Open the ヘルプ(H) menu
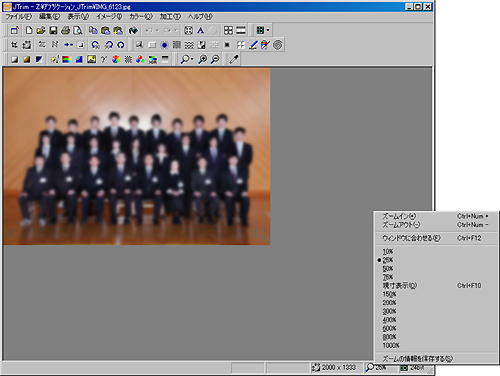Viewport: 500px width, 376px height. pos(200,16)
